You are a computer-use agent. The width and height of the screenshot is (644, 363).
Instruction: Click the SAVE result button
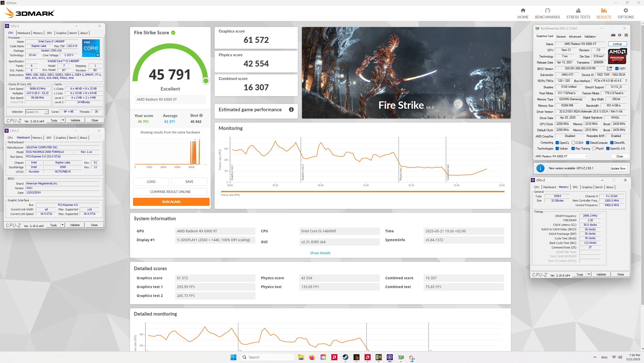coord(189,182)
